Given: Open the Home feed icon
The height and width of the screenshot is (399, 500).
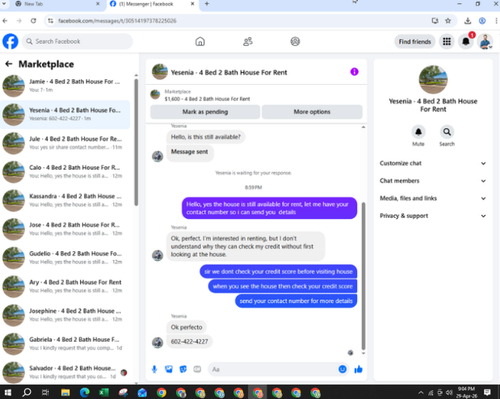Looking at the screenshot, I should click(200, 41).
